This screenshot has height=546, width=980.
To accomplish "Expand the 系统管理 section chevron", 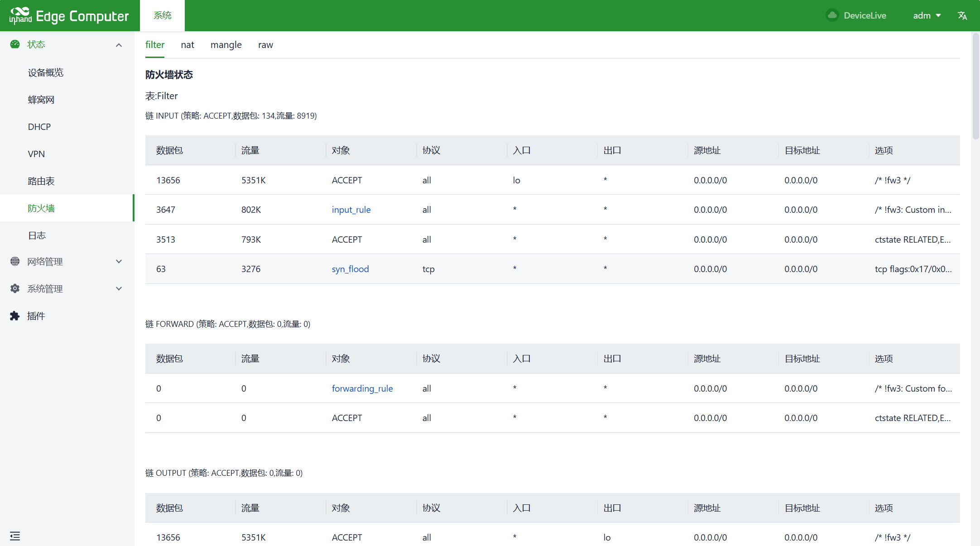I will (x=119, y=288).
